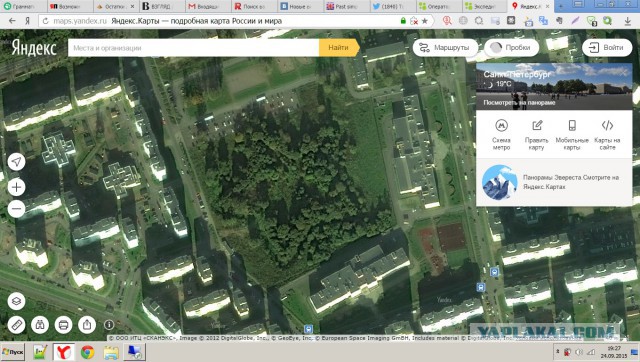640x362 pixels.
Task: Focus the Места и организации search field
Action: pyautogui.click(x=193, y=48)
